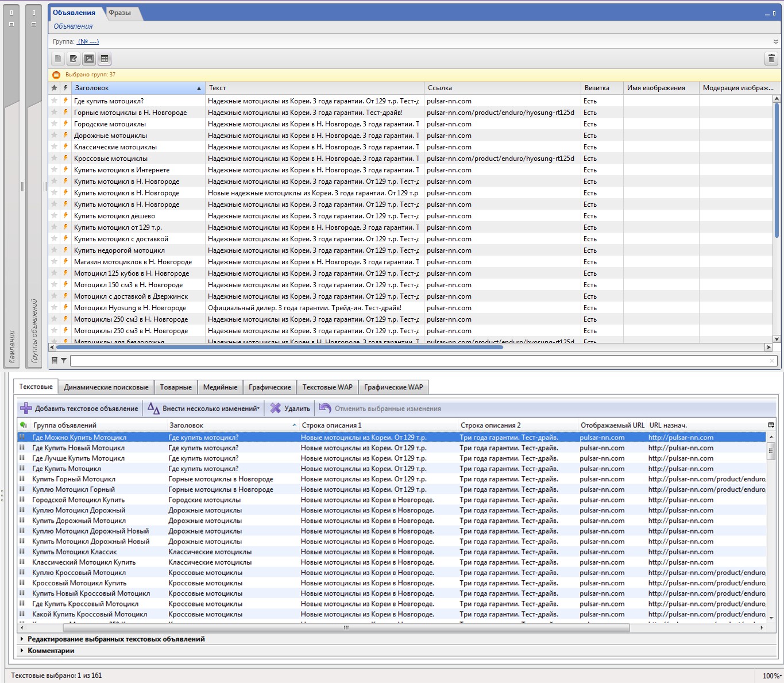Open 'Внести несколько изменений' dropdown
This screenshot has height=683, width=784.
204,408
